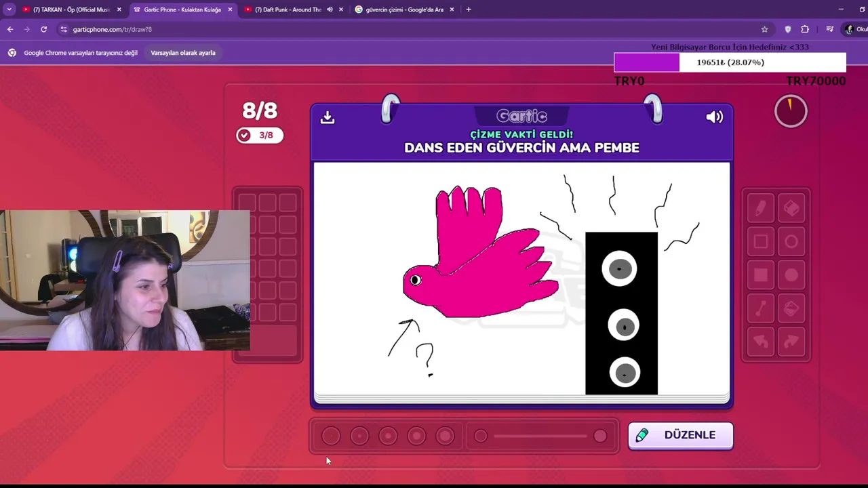
Task: Go back in browser history
Action: 10,29
